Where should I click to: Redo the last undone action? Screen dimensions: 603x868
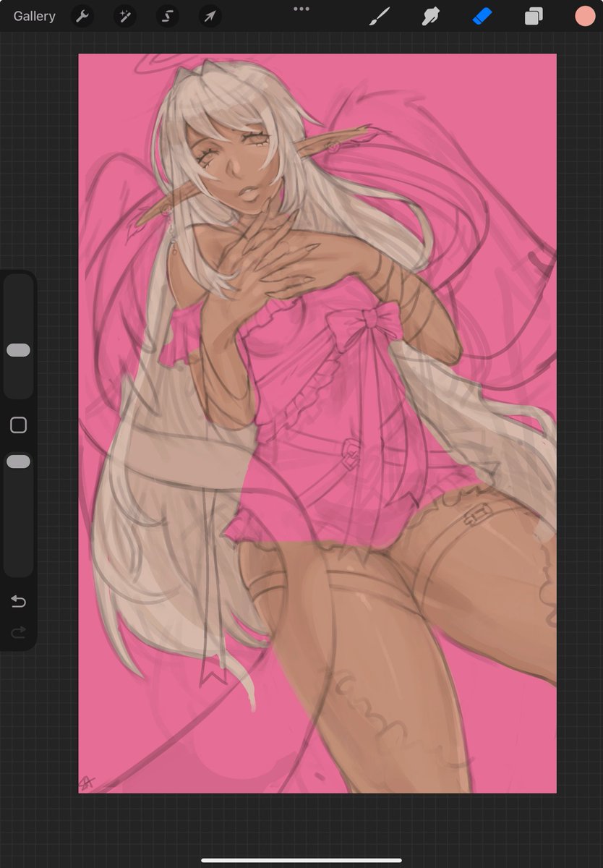click(18, 633)
